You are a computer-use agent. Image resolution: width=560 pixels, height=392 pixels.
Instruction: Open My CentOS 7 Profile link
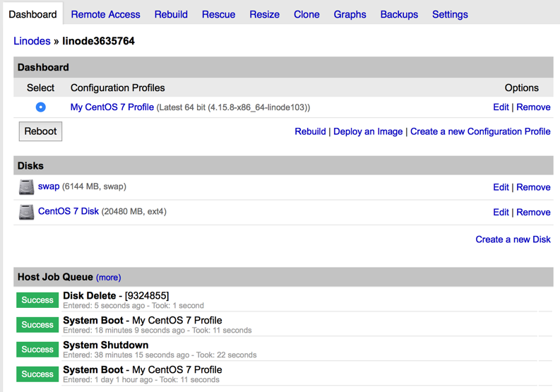112,107
